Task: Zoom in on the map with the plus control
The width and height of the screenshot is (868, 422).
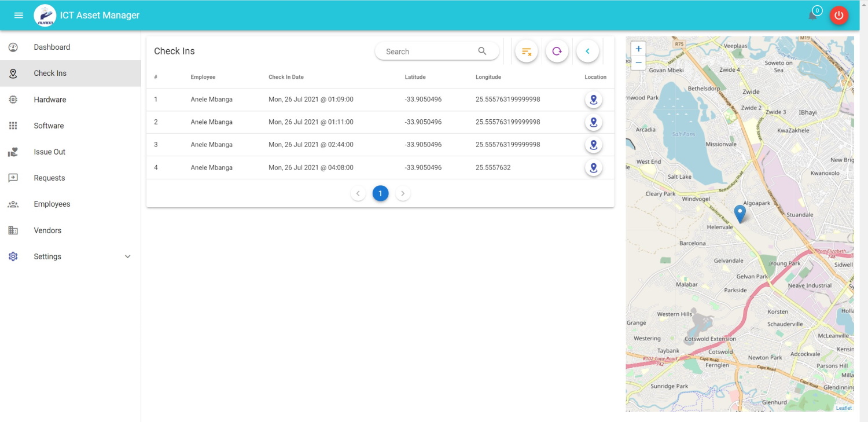Action: click(638, 49)
